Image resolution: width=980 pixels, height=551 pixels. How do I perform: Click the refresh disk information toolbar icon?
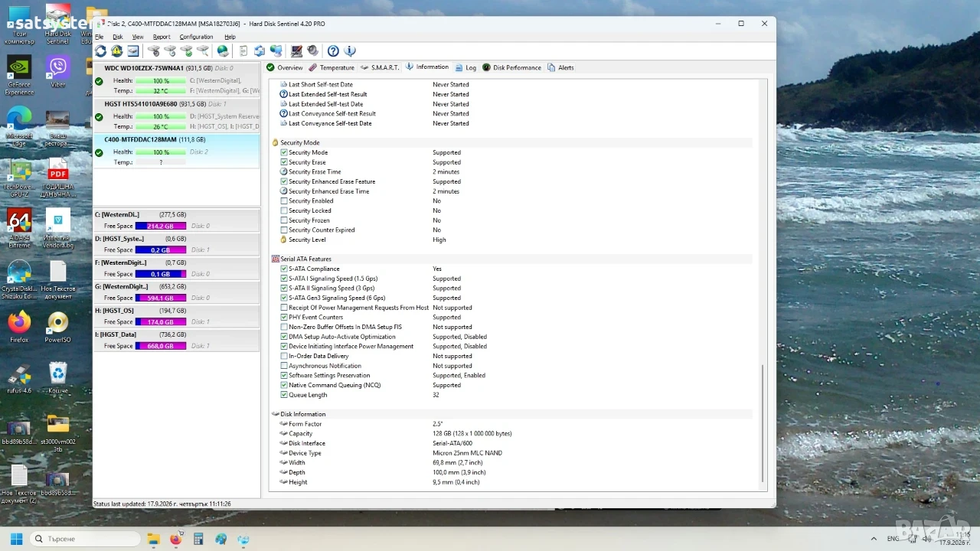(x=100, y=51)
